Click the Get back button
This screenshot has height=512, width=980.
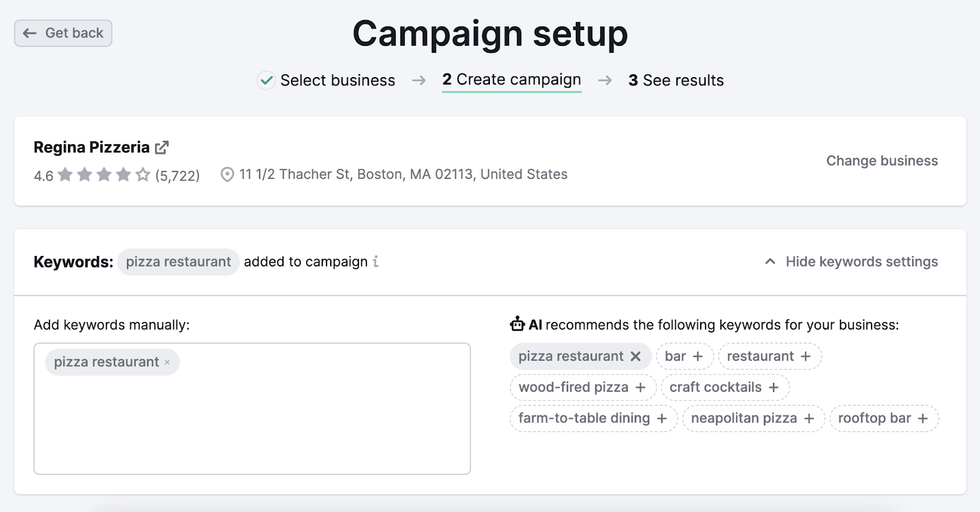[x=62, y=33]
